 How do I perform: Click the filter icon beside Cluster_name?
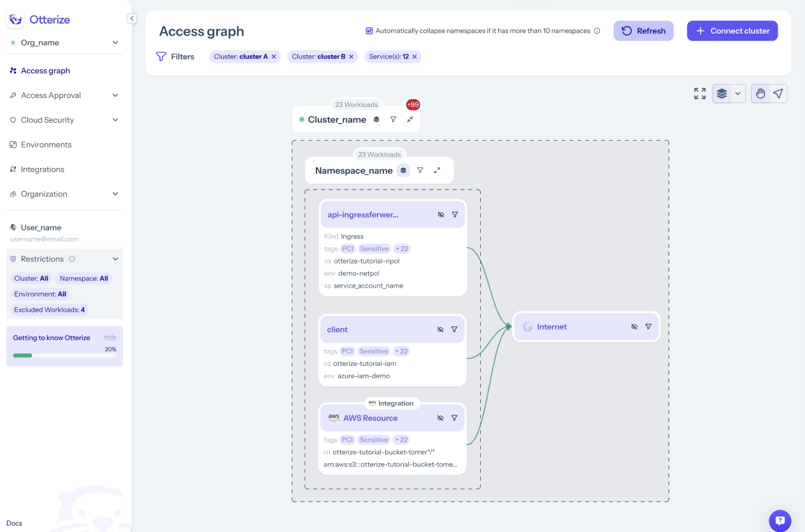393,120
